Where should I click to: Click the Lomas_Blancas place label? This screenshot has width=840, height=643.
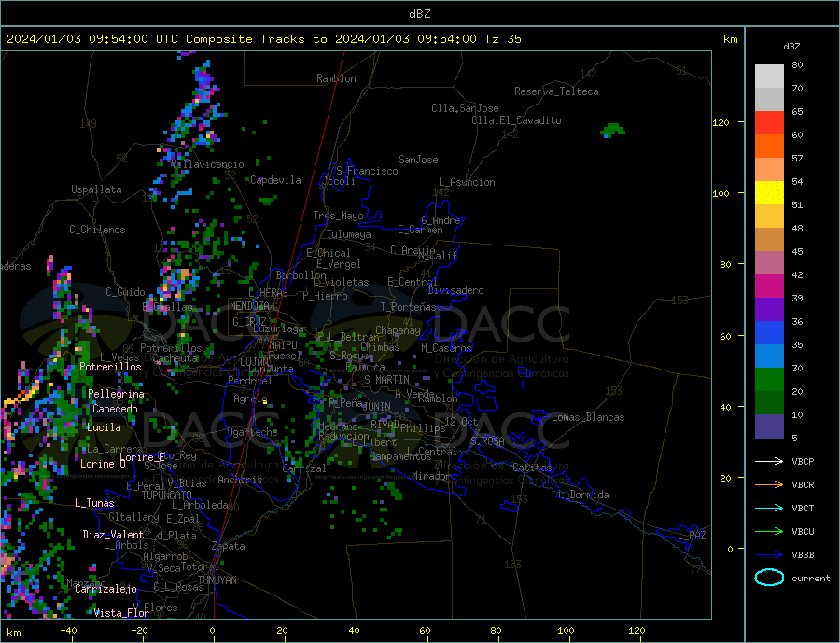coord(588,417)
